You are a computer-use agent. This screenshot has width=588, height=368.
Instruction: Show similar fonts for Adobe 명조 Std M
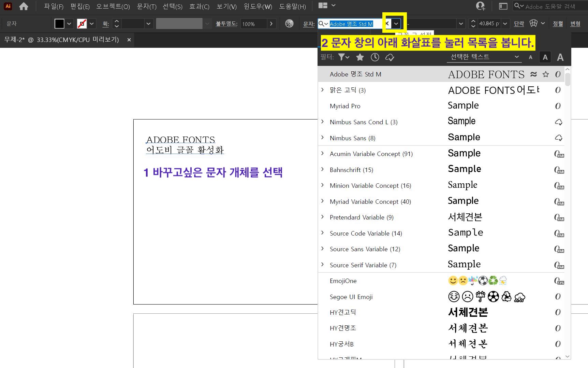coord(534,74)
